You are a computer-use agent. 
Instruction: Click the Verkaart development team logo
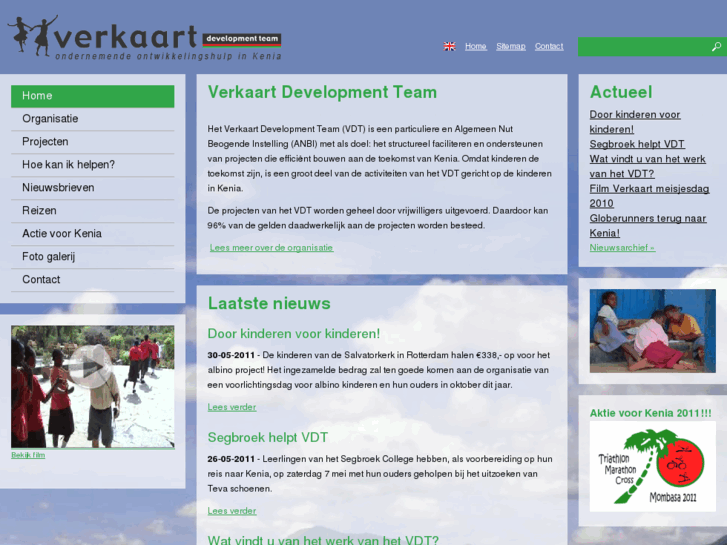click(144, 38)
